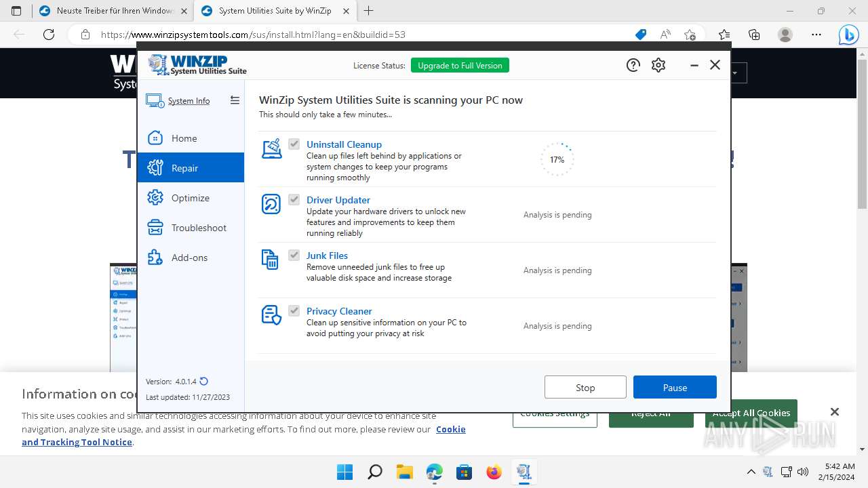Open Edge tab actions menu icon
The image size is (868, 488).
pos(16,11)
